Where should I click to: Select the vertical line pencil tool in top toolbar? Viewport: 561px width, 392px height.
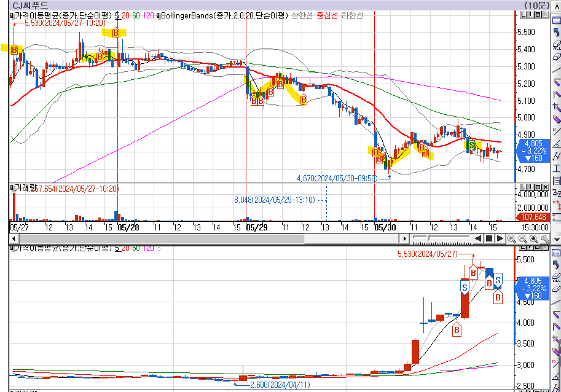pos(556,95)
